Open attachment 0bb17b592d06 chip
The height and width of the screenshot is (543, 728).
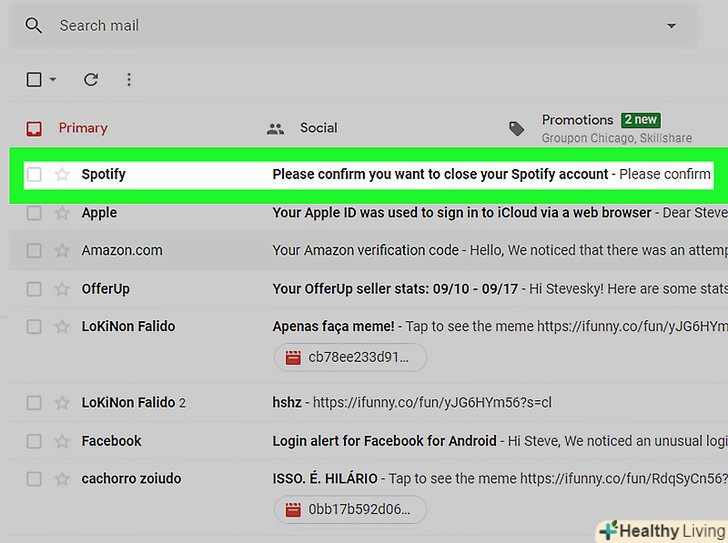pos(350,510)
